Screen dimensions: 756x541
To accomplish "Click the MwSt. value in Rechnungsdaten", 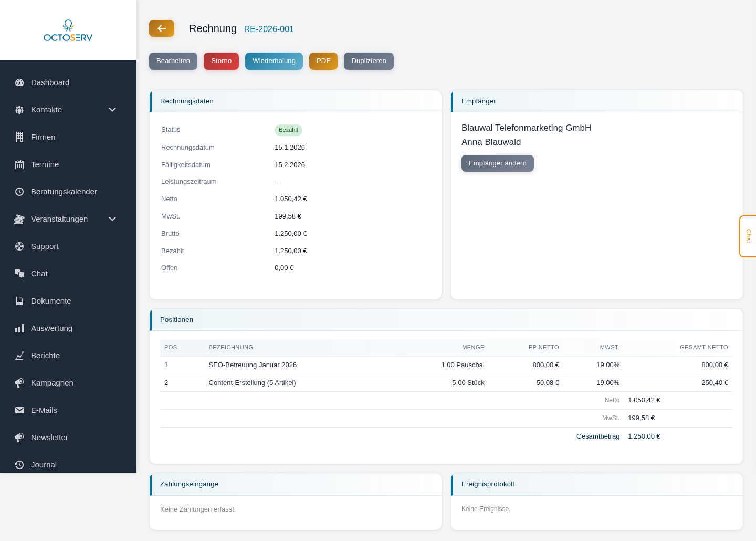I will (288, 216).
